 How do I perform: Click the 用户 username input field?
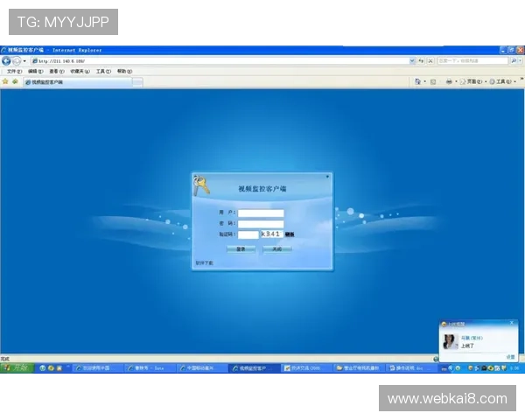[261, 213]
